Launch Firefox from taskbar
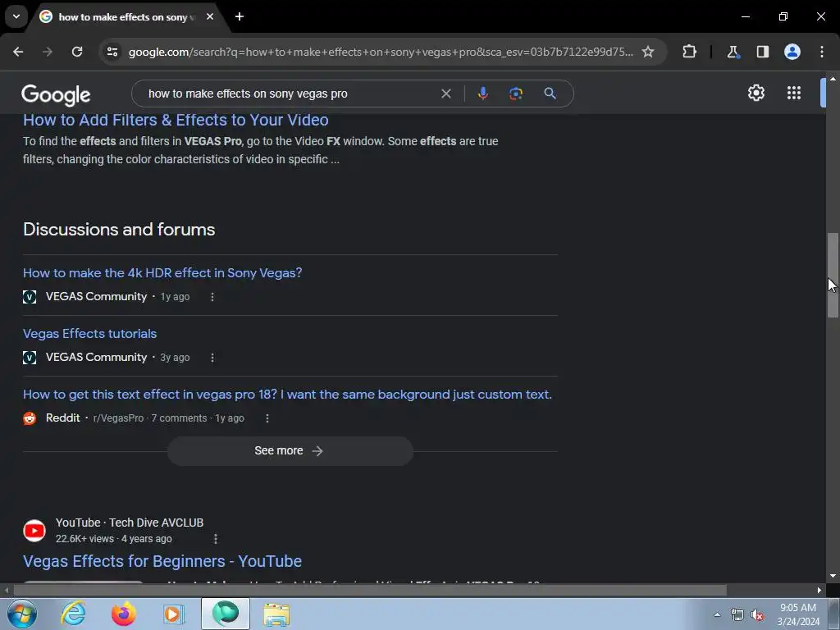Viewport: 840px width, 630px height. (123, 614)
